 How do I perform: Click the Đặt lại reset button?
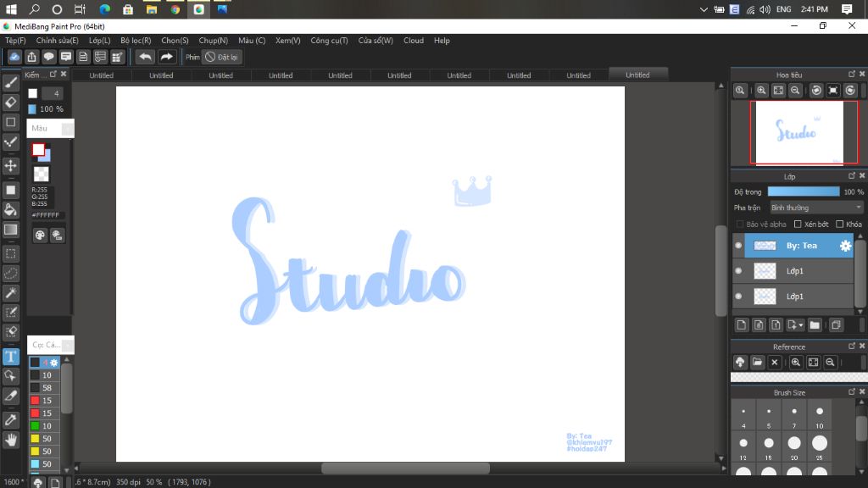222,57
